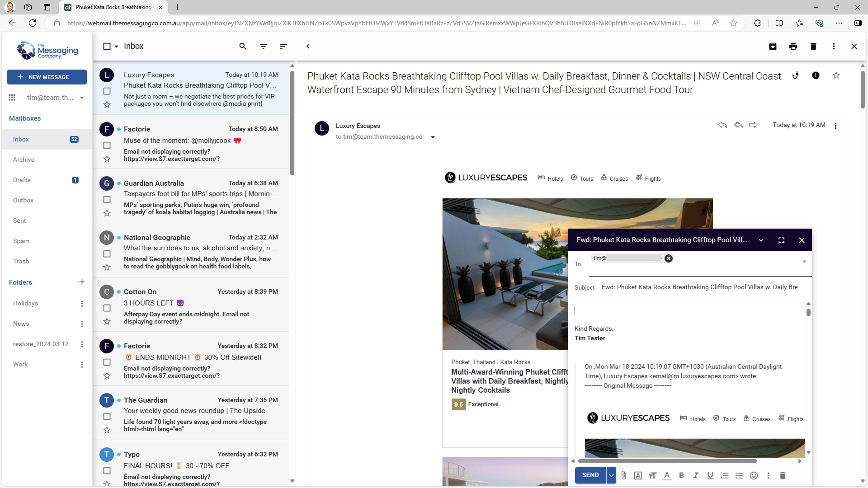Open the News folder options menu
Image resolution: width=868 pixels, height=488 pixels.
coord(81,324)
